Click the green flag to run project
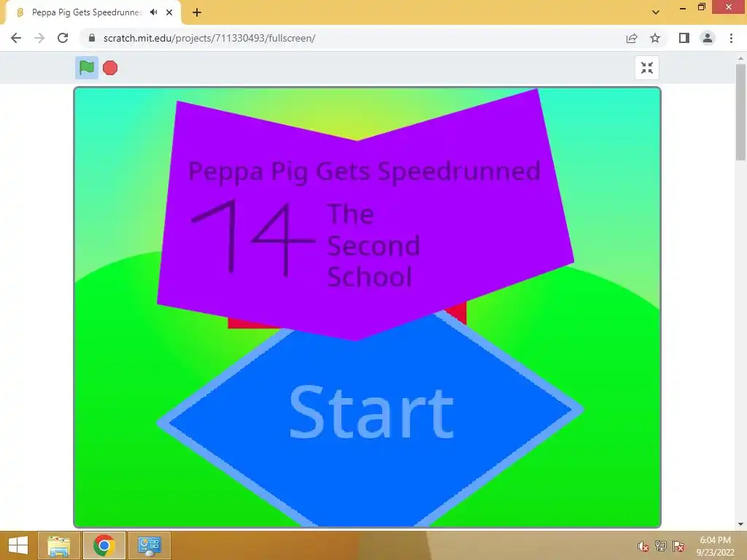The image size is (747, 560). pos(87,68)
